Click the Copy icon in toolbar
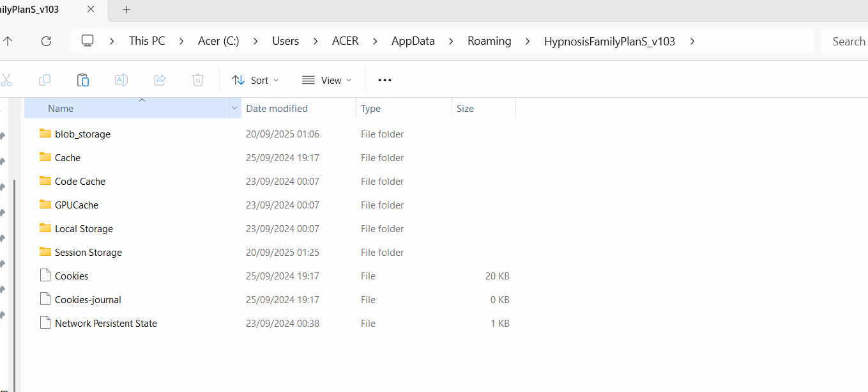This screenshot has width=868, height=392. [x=45, y=80]
